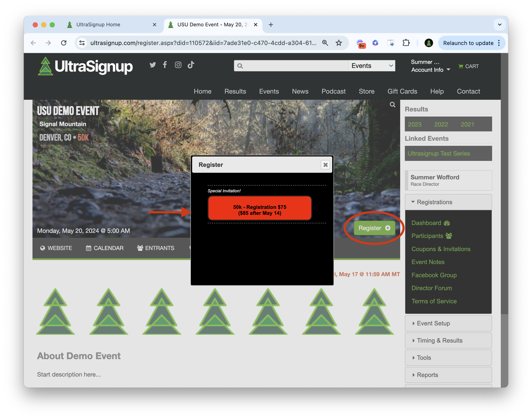
Task: Go to Home in navigation
Action: coord(203,91)
